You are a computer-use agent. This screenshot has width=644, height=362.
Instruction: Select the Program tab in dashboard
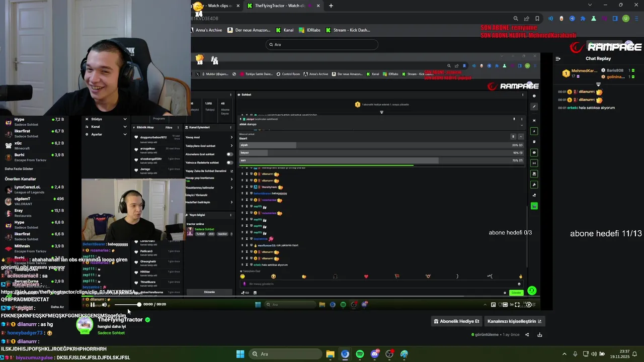point(159,119)
